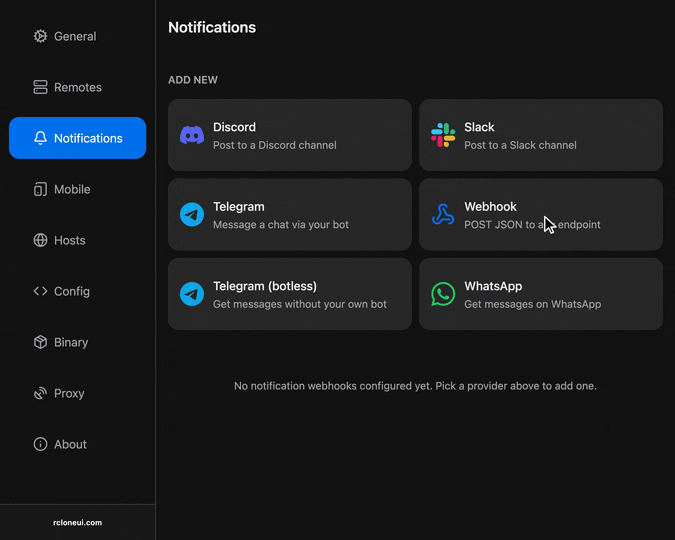This screenshot has height=540, width=675.
Task: Add a Slack notification provider
Action: pos(541,135)
